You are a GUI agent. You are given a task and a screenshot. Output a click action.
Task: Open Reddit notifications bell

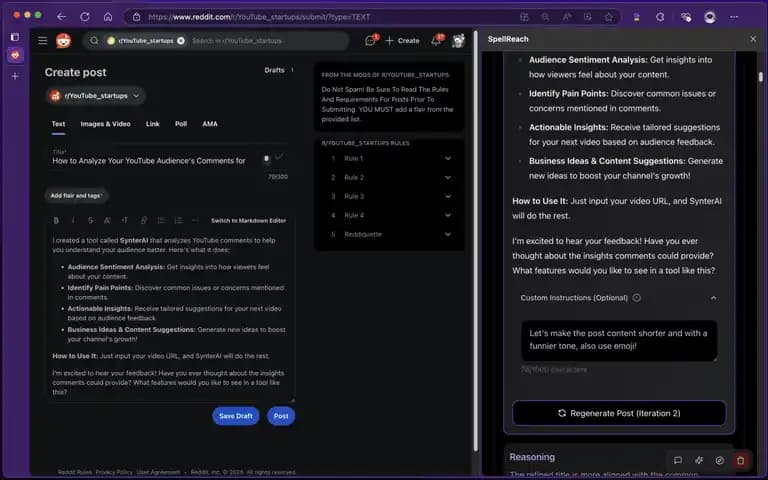click(x=436, y=41)
